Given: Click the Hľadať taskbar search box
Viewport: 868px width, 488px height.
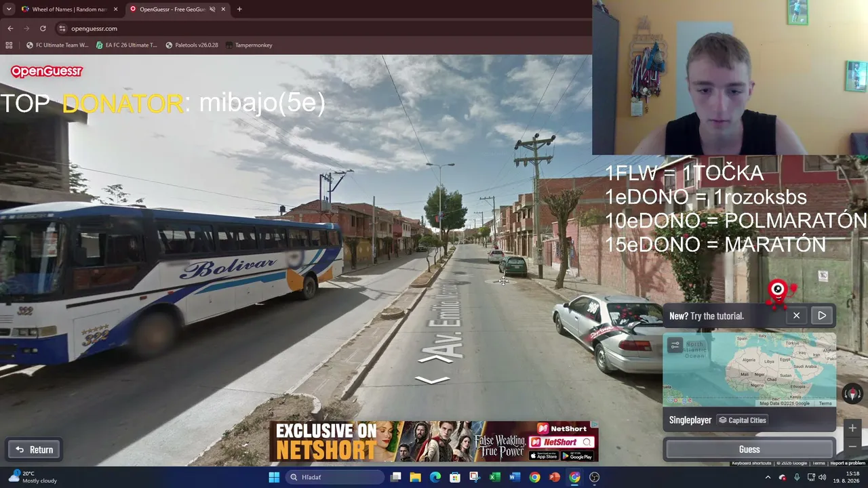Looking at the screenshot, I should point(334,477).
